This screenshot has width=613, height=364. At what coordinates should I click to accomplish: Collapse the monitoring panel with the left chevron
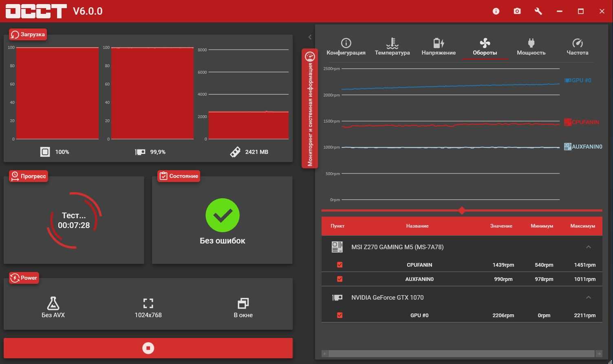(x=310, y=37)
